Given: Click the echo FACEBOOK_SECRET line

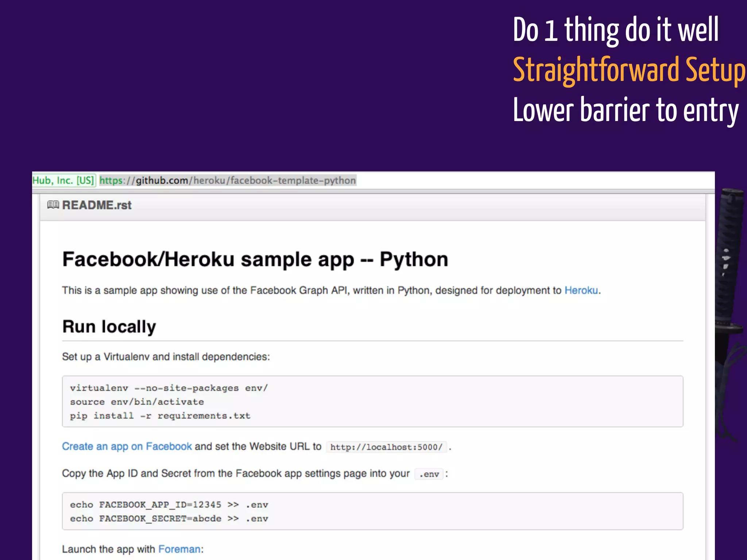Looking at the screenshot, I should tap(169, 518).
